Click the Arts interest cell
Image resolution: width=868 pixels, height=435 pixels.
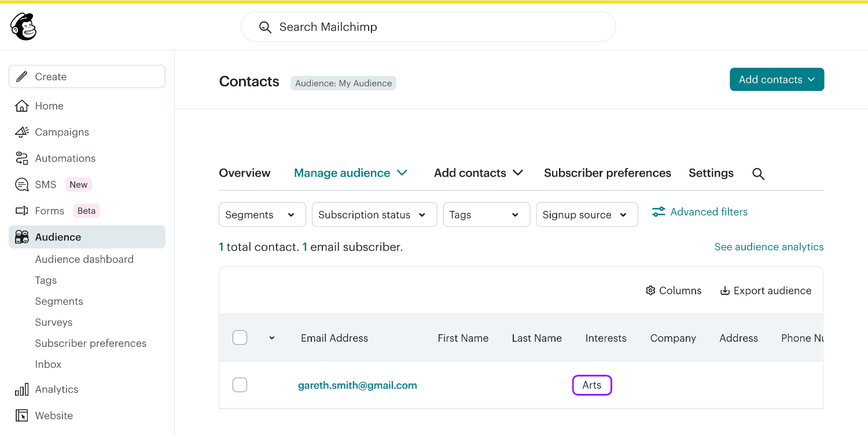coord(592,385)
